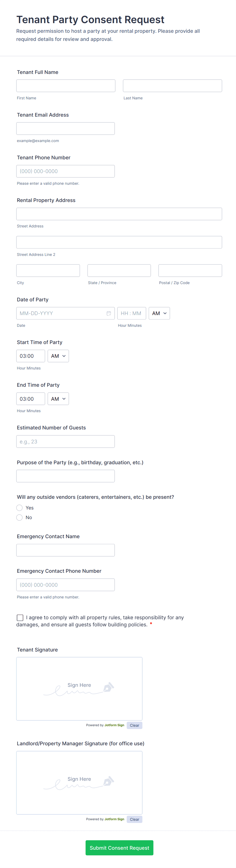Click the pen icon in Landlord Signature box
The height and width of the screenshot is (868, 236).
point(108,781)
